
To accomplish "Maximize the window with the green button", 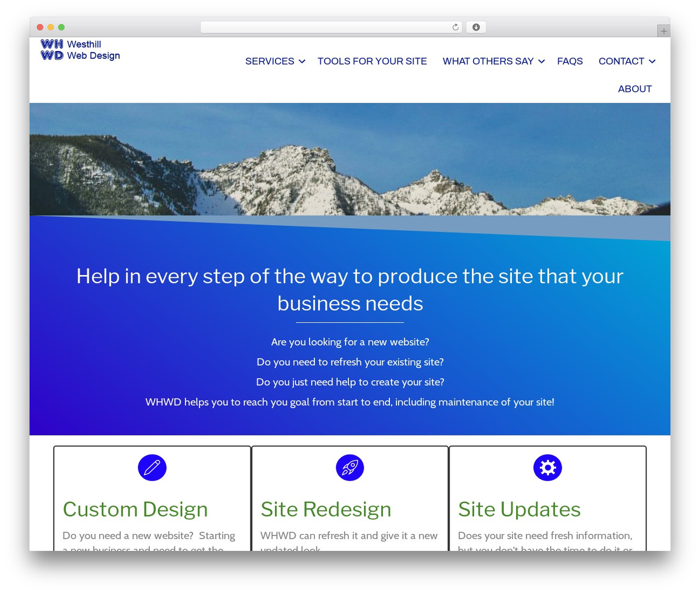I will [x=61, y=27].
